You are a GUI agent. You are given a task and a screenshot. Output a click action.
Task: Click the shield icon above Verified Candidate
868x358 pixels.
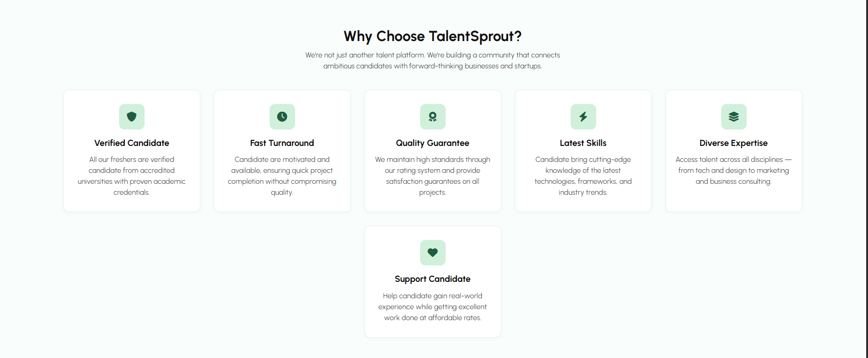pyautogui.click(x=131, y=117)
